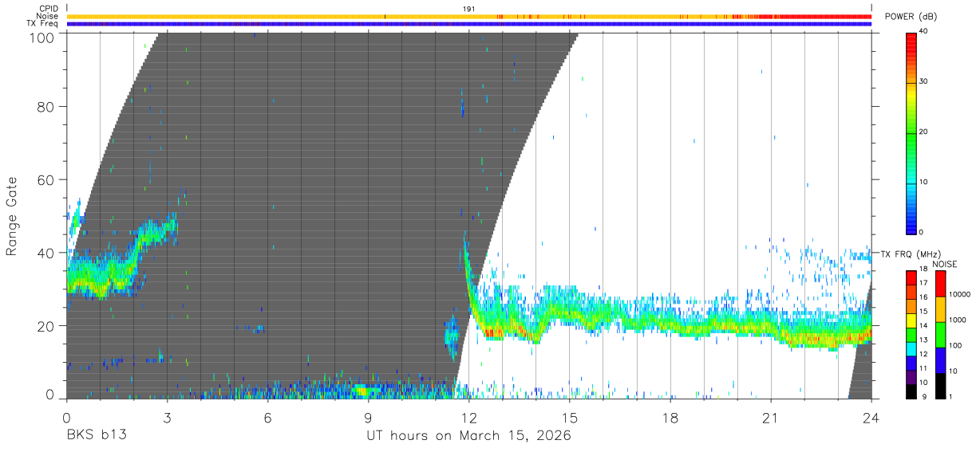Screen dimensions: 980x452
Task: Click the 80 range gate tick label
Action: click(46, 106)
